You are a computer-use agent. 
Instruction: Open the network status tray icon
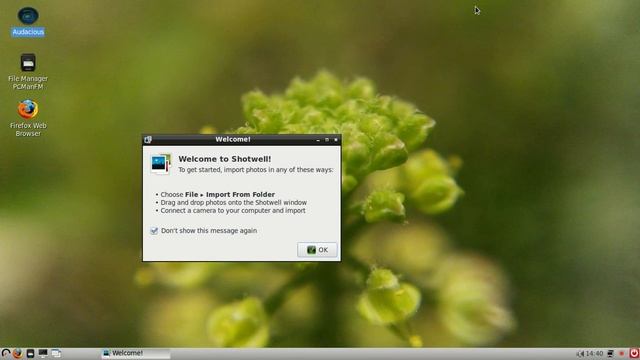click(610, 353)
